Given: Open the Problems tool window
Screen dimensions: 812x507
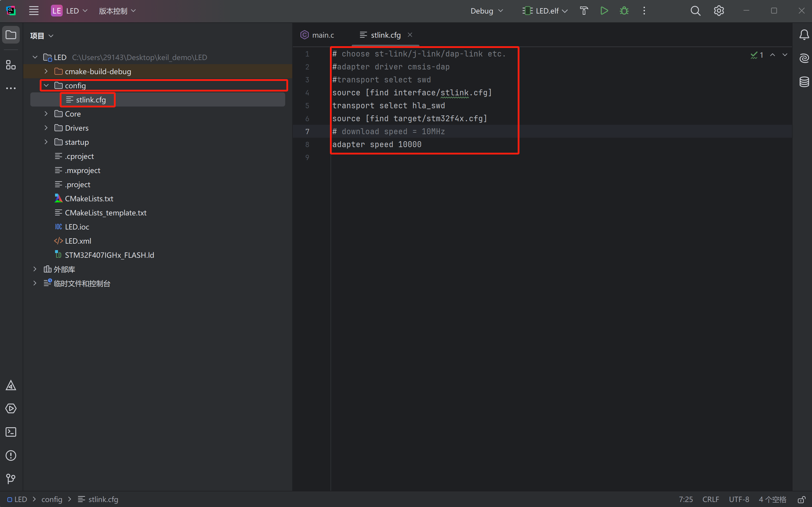Looking at the screenshot, I should 11,456.
